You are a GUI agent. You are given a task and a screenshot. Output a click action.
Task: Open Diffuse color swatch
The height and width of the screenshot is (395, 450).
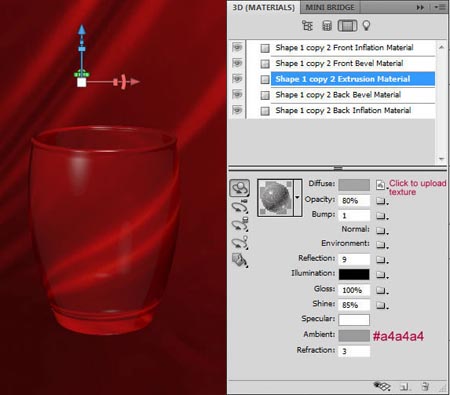[x=354, y=185]
